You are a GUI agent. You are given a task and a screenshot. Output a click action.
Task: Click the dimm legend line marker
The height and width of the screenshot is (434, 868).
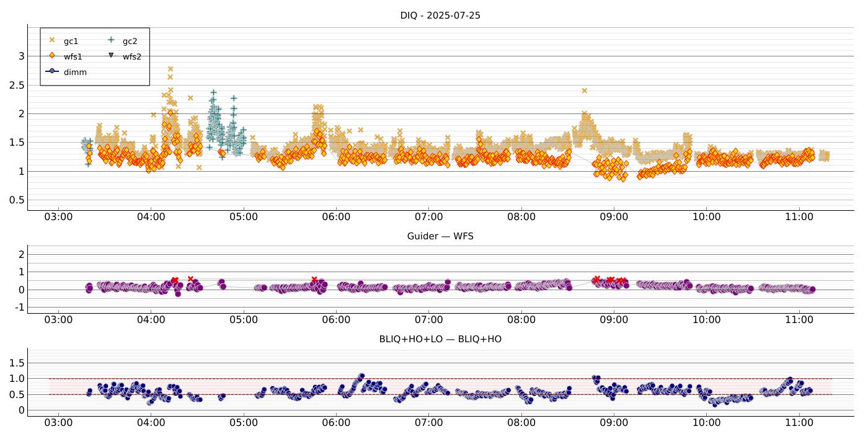pos(52,72)
